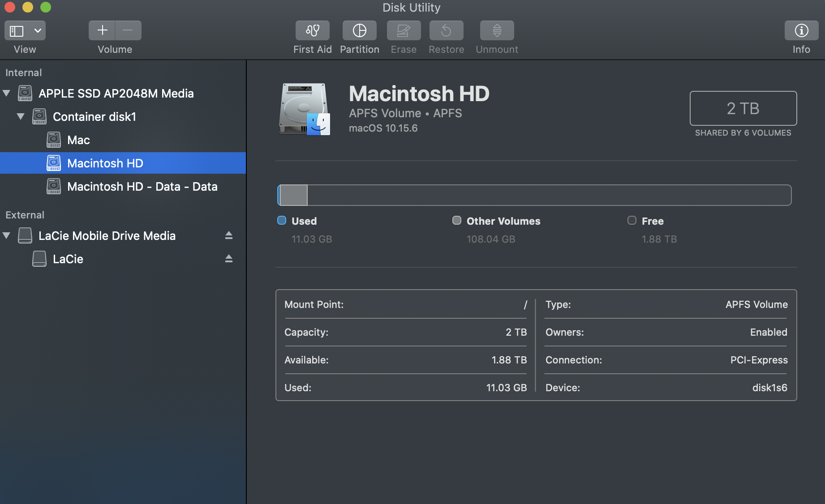Click the Erase toolbar icon
This screenshot has height=504, width=825.
404,30
